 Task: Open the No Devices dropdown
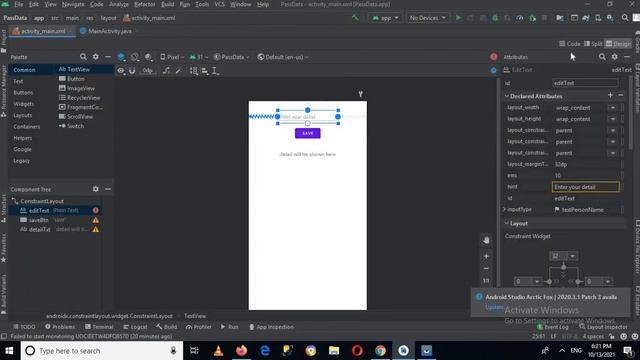tap(427, 18)
